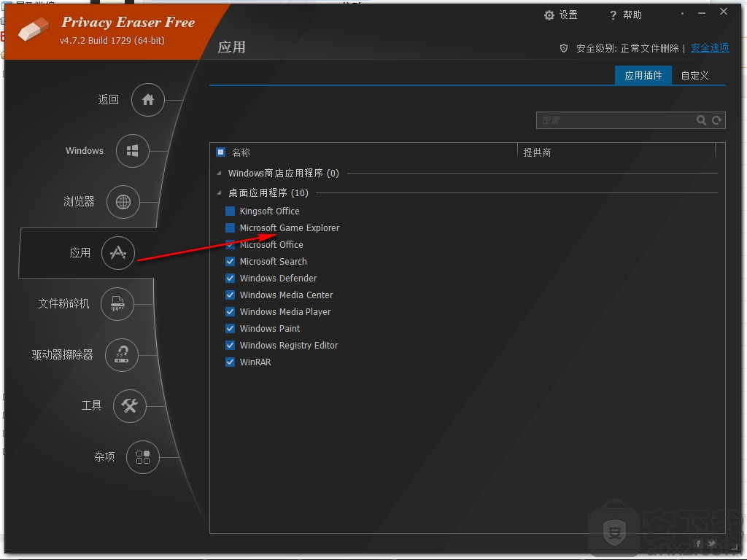Select the Microsoft Office row text

point(271,245)
